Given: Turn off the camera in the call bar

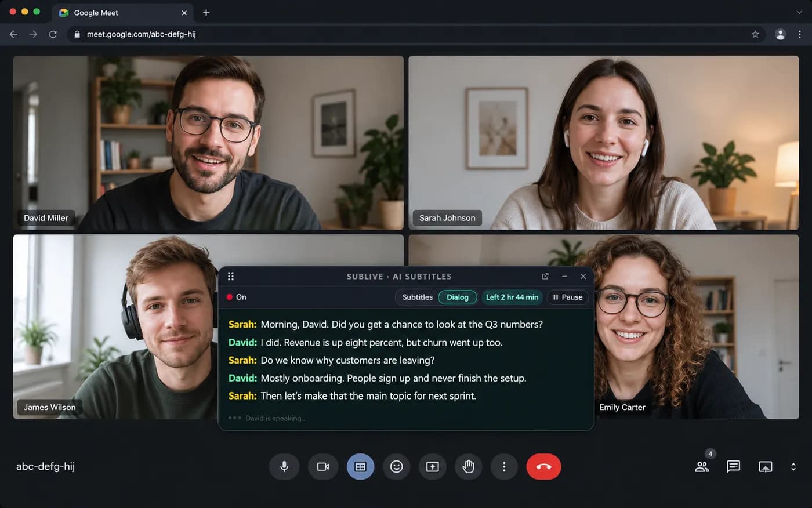Looking at the screenshot, I should click(323, 467).
